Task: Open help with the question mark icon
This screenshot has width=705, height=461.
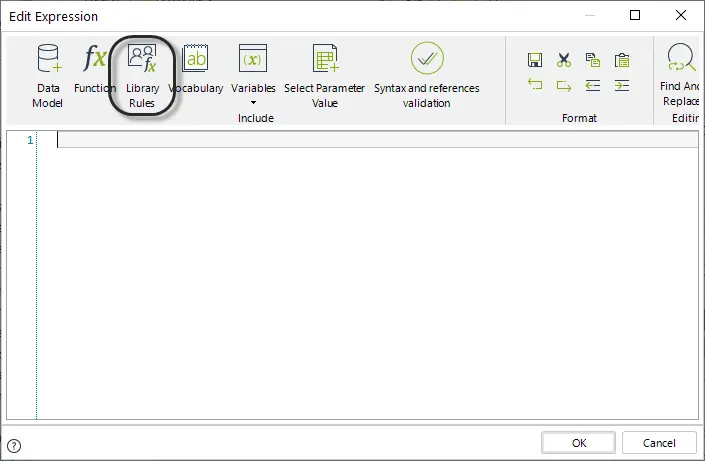Action: [14, 446]
